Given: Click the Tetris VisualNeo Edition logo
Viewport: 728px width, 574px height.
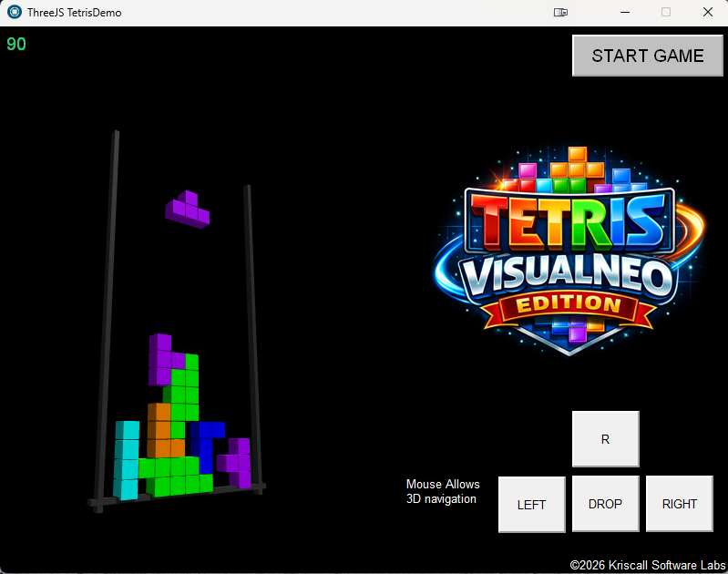Looking at the screenshot, I should [569, 246].
